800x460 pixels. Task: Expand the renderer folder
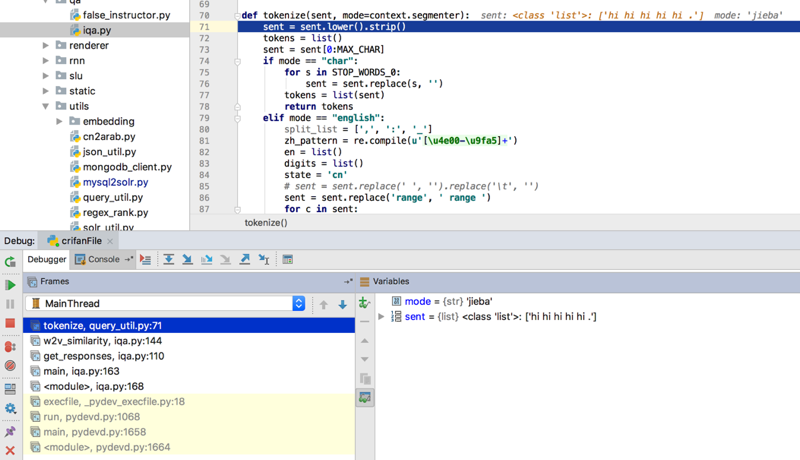pos(46,46)
